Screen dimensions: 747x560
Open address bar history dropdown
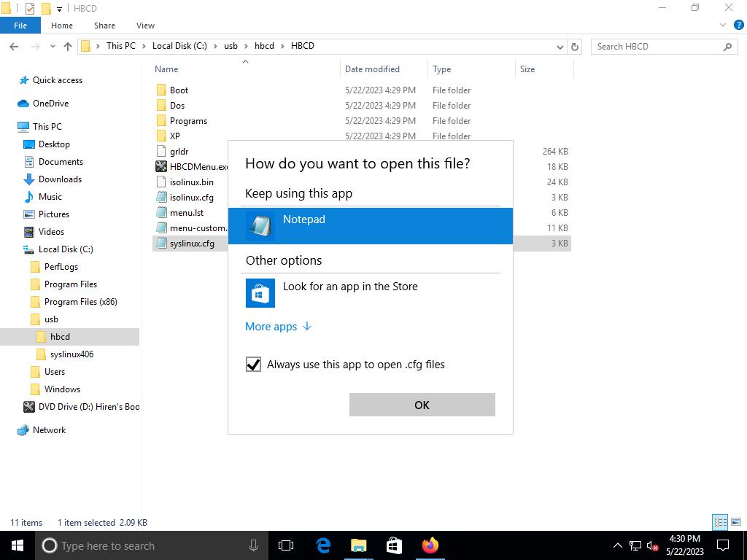tap(560, 47)
